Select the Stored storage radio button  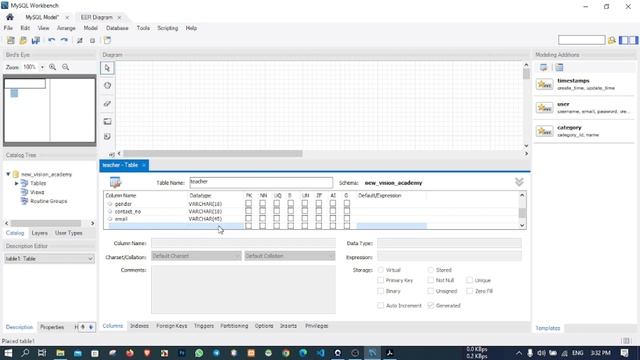tap(431, 270)
